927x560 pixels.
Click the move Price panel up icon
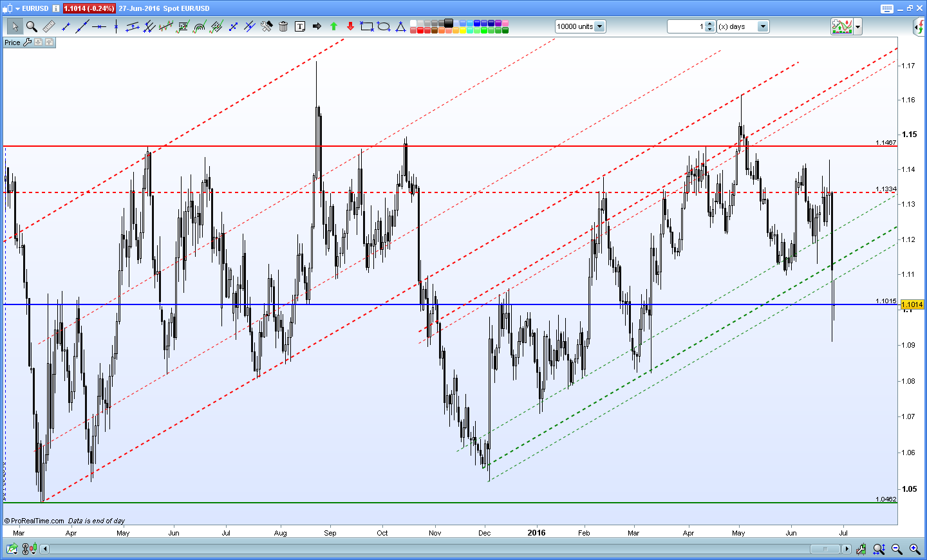(x=49, y=42)
